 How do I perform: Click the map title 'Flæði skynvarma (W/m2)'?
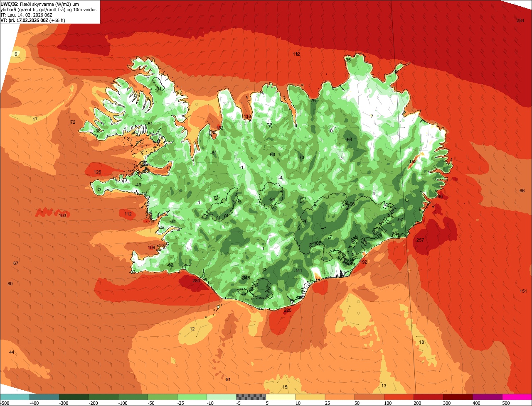click(x=46, y=4)
